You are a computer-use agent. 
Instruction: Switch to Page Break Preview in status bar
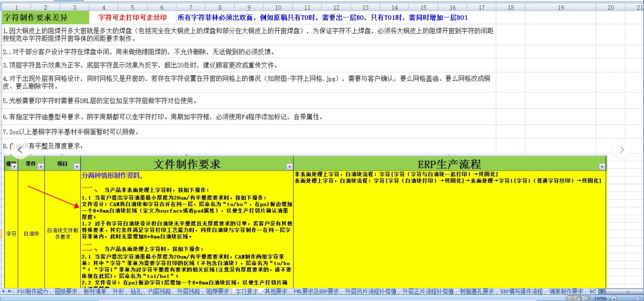(587, 299)
